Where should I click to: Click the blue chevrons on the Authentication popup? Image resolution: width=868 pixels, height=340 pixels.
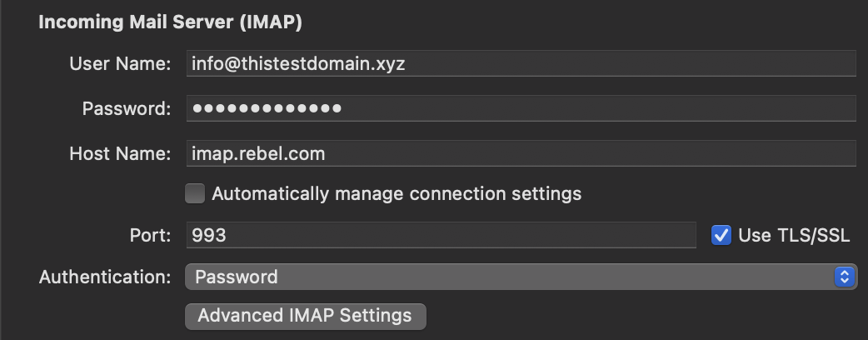[844, 277]
